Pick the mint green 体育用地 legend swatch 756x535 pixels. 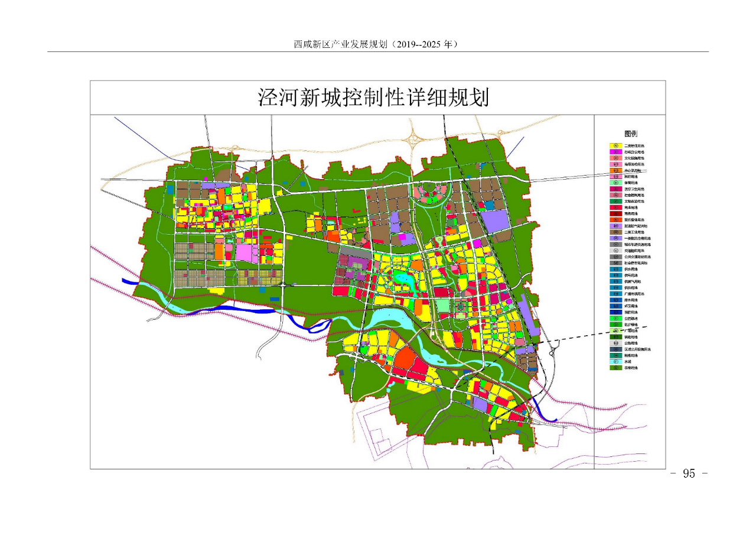tap(616, 183)
